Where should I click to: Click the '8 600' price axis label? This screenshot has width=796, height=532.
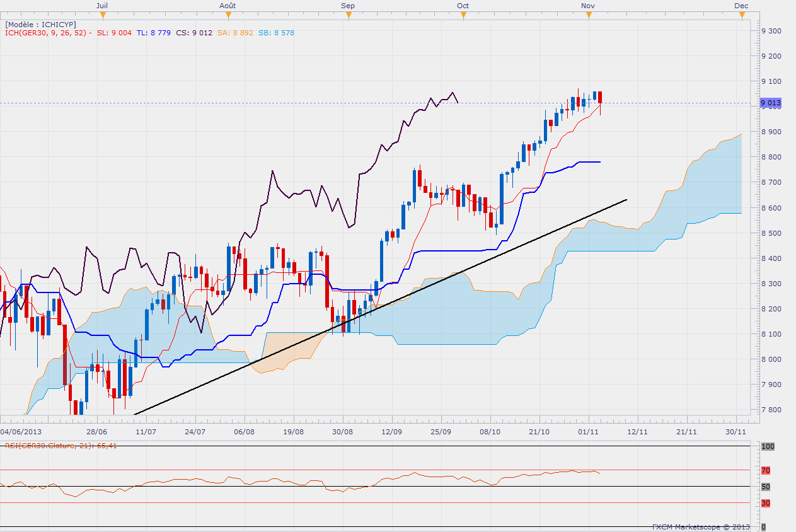771,207
